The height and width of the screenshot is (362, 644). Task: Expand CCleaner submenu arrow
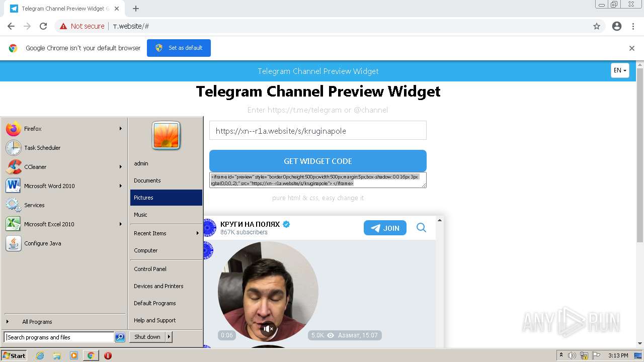click(121, 167)
